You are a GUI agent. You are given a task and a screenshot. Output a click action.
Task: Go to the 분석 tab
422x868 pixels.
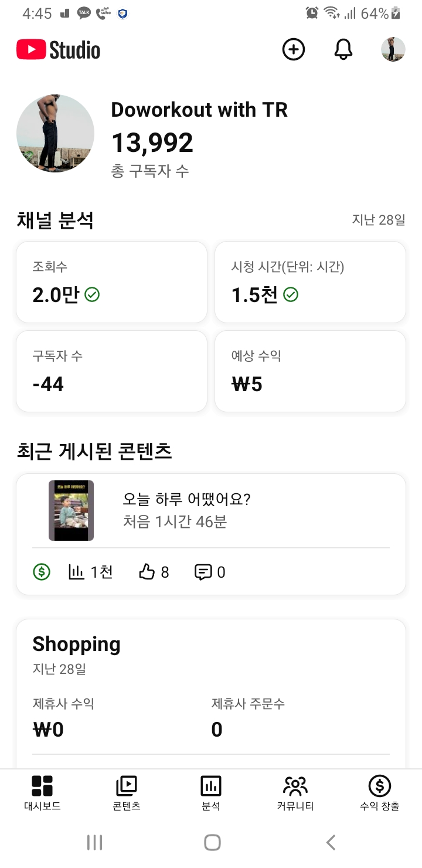point(211,793)
